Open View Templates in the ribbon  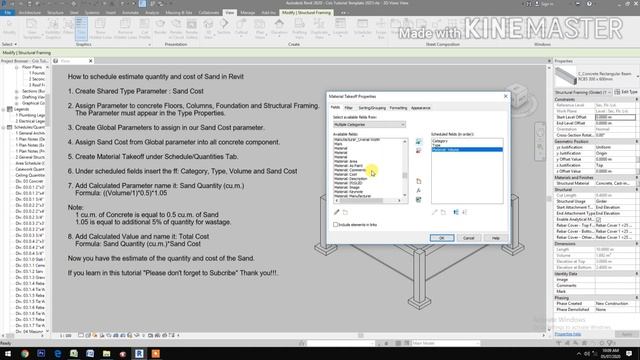[32, 29]
